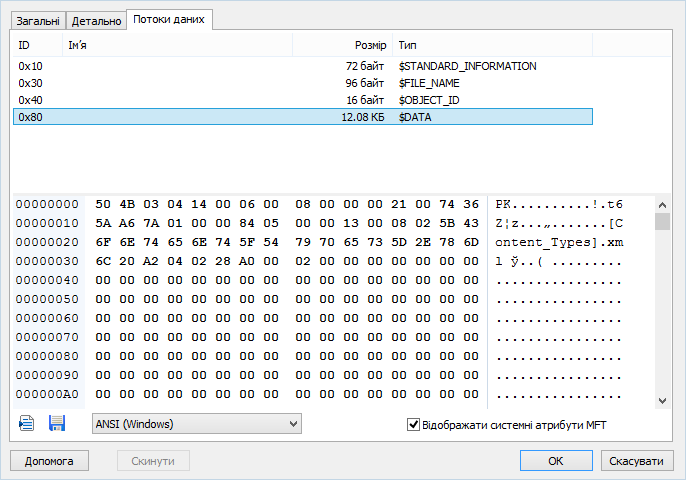
Task: Click the ASCII text starting with PK
Action: coord(559,204)
